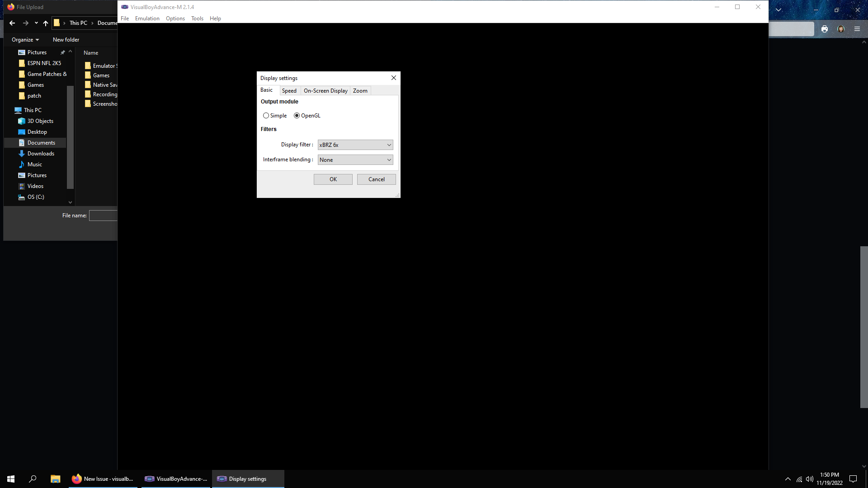
Task: Click the print icon in Firefox toolbar
Action: coord(824,28)
